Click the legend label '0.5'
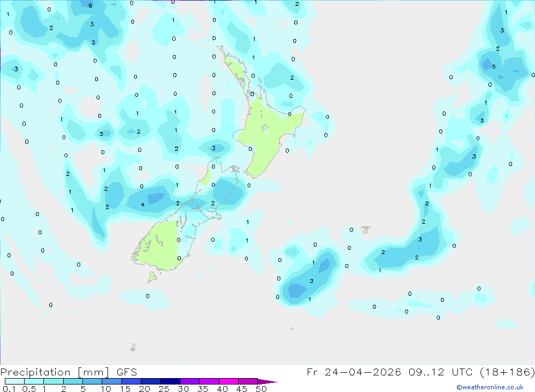 29,389
